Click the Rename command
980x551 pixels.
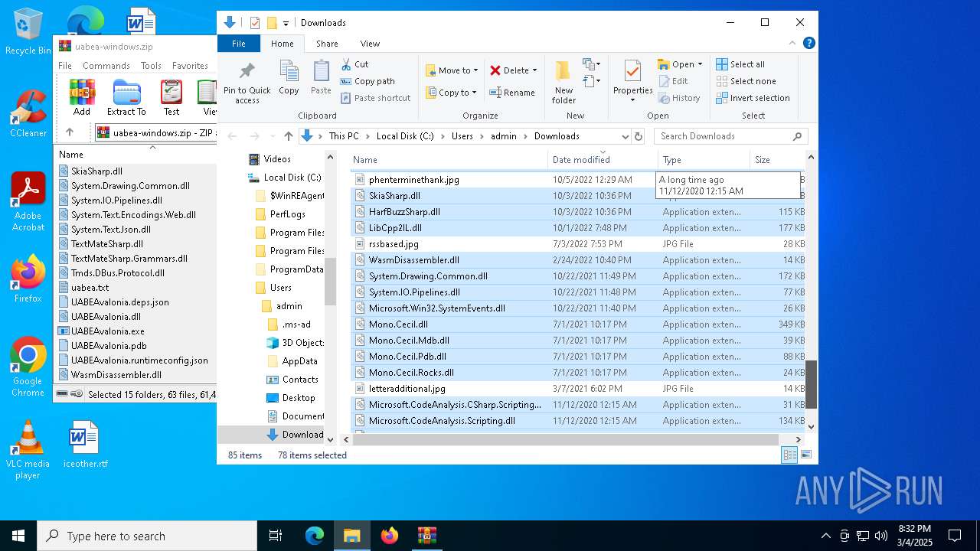click(x=512, y=93)
